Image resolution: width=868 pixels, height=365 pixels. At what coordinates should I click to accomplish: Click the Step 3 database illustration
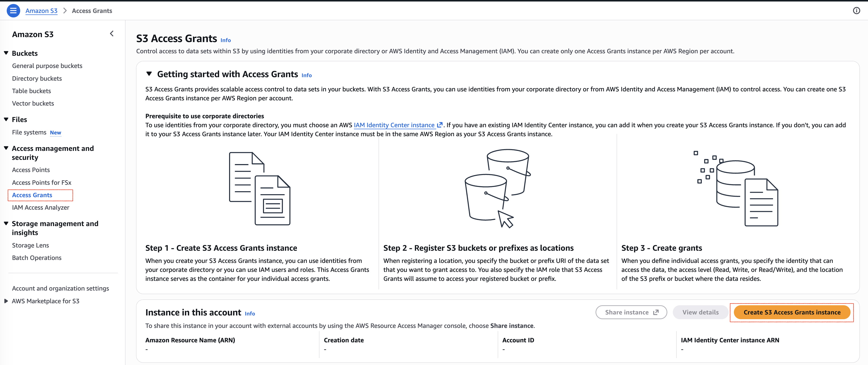tap(736, 188)
